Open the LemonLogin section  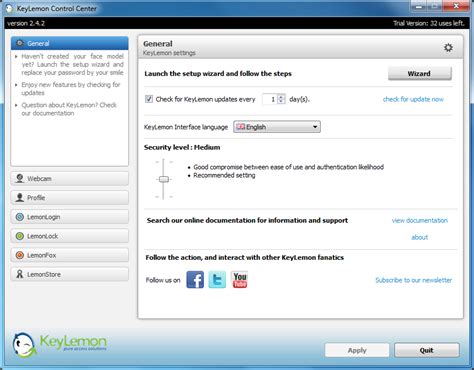[69, 217]
